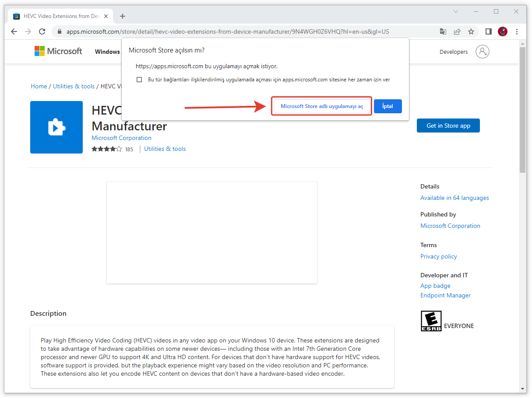This screenshot has width=532, height=398.
Task: Enable always allow apps.microsoft.com checkbox
Action: coord(139,80)
